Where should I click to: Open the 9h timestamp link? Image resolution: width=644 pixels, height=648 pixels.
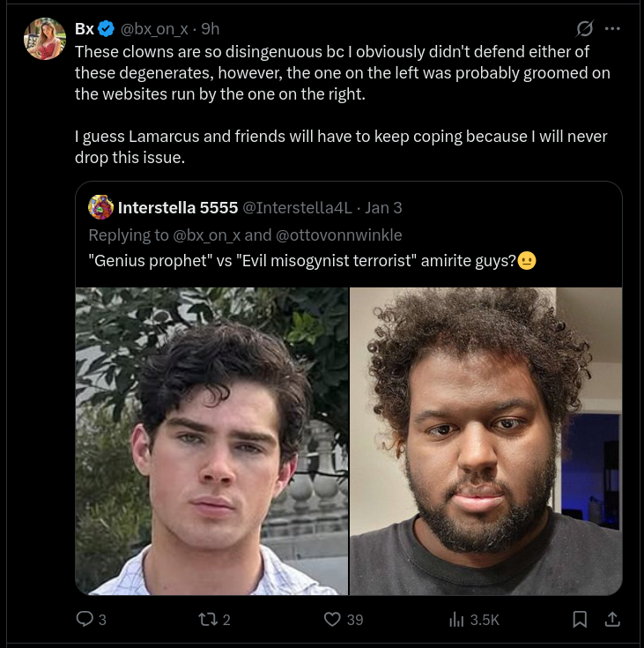(211, 29)
